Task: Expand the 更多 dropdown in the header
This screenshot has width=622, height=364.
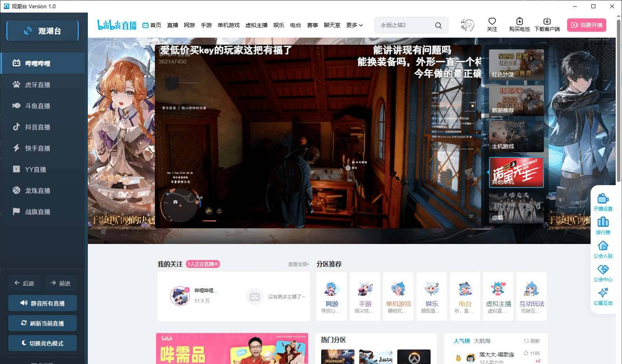Action: (355, 25)
